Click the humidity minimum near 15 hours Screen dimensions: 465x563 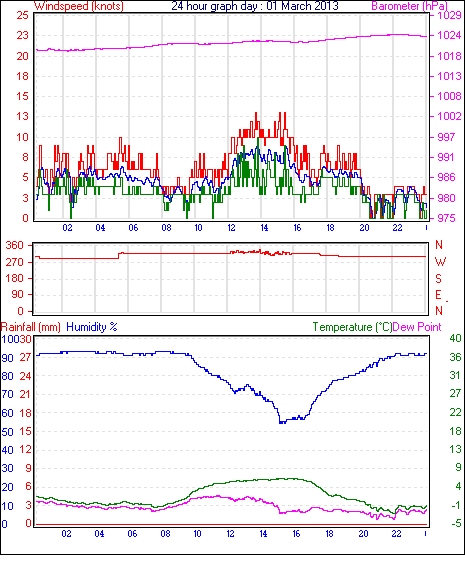[283, 422]
